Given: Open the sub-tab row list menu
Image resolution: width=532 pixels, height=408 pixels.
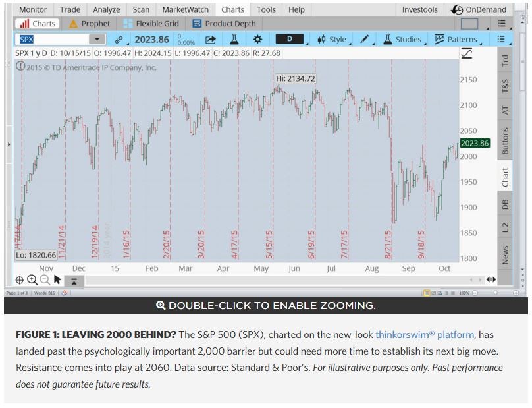Looking at the screenshot, I should 502,24.
